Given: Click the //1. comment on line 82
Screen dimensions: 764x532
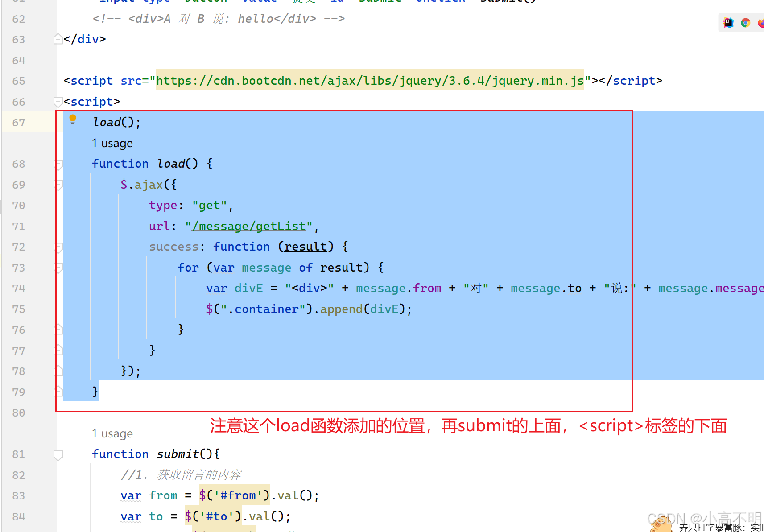Looking at the screenshot, I should (181, 475).
